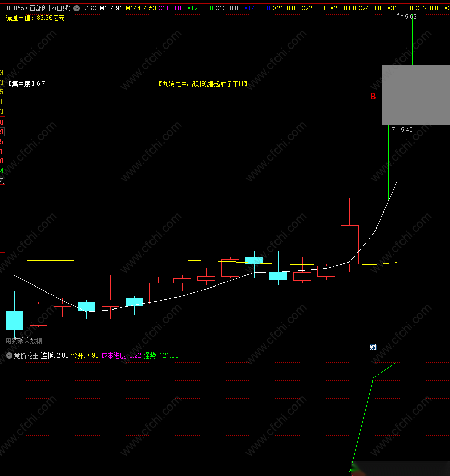450x476 pixels.
Task: Click the blue X14: 0.00 value
Action: click(257, 8)
